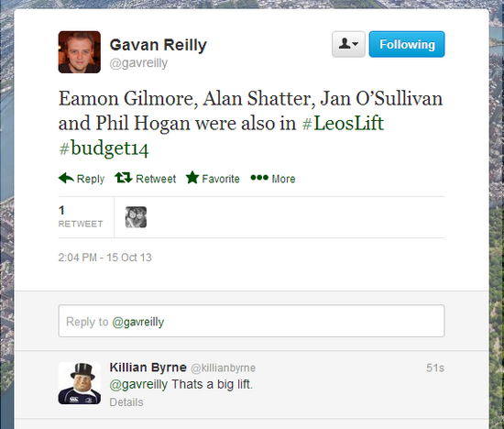Open the @gavreilly handle under name
504x429 pixels.
point(138,63)
